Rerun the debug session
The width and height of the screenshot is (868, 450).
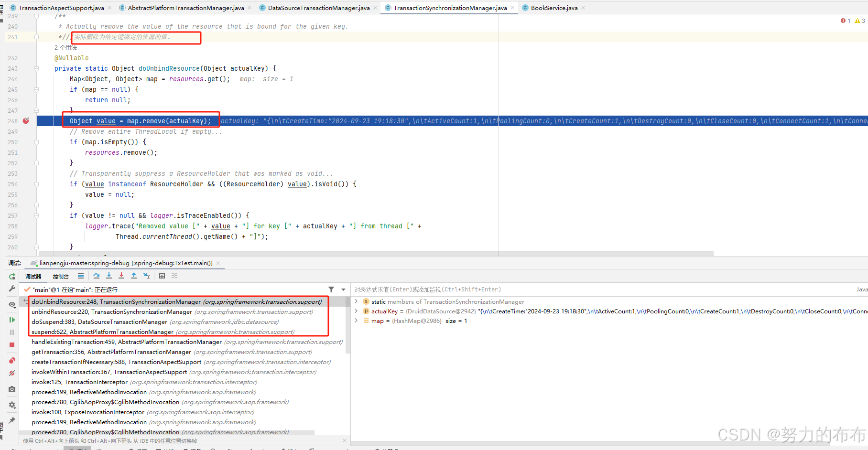point(12,277)
